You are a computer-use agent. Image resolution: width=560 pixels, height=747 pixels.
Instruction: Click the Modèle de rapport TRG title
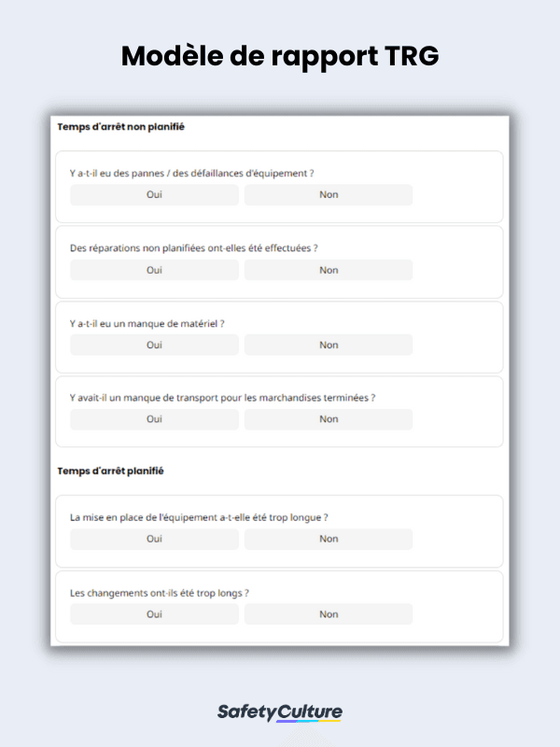[280, 56]
